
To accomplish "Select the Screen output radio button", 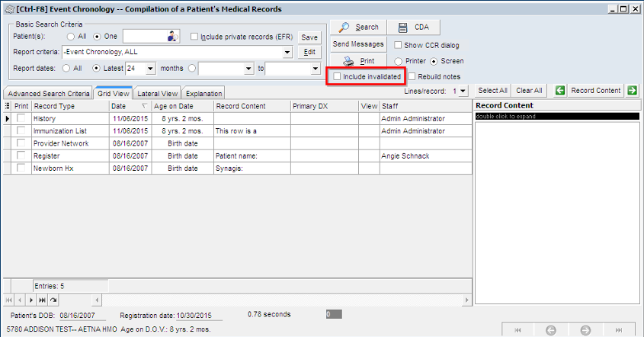I will 434,61.
